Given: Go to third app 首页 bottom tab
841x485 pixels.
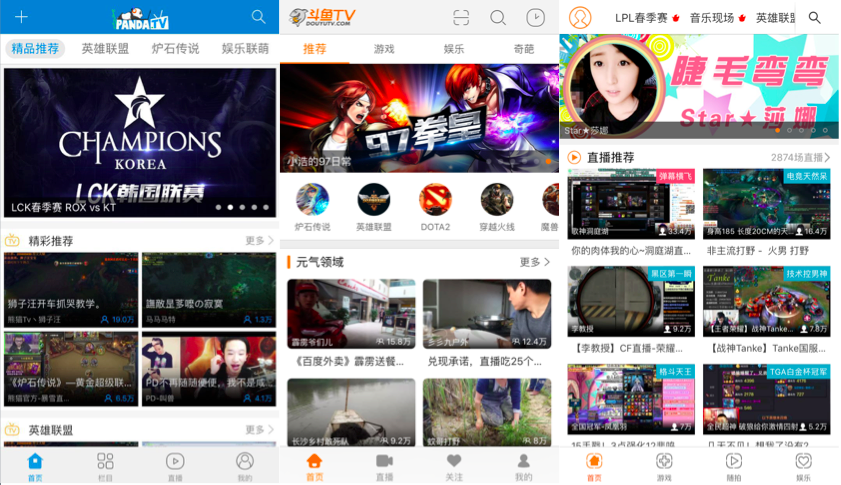Looking at the screenshot, I should click(594, 466).
